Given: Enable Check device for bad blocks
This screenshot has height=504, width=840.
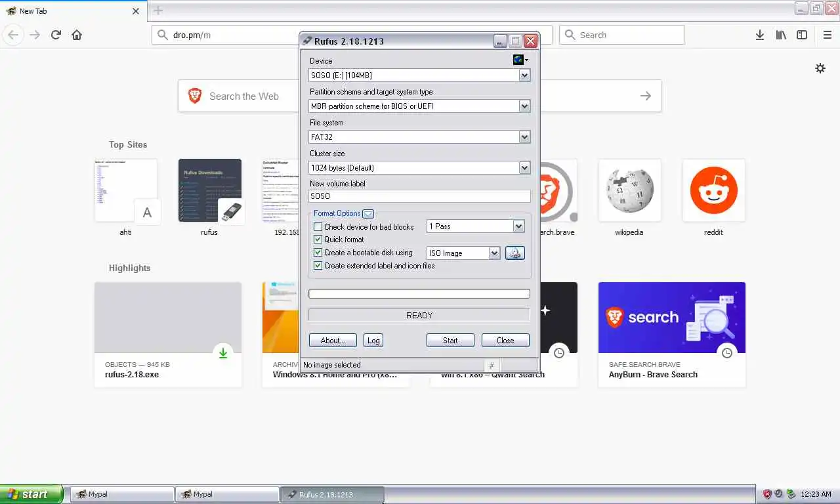Looking at the screenshot, I should (x=318, y=227).
